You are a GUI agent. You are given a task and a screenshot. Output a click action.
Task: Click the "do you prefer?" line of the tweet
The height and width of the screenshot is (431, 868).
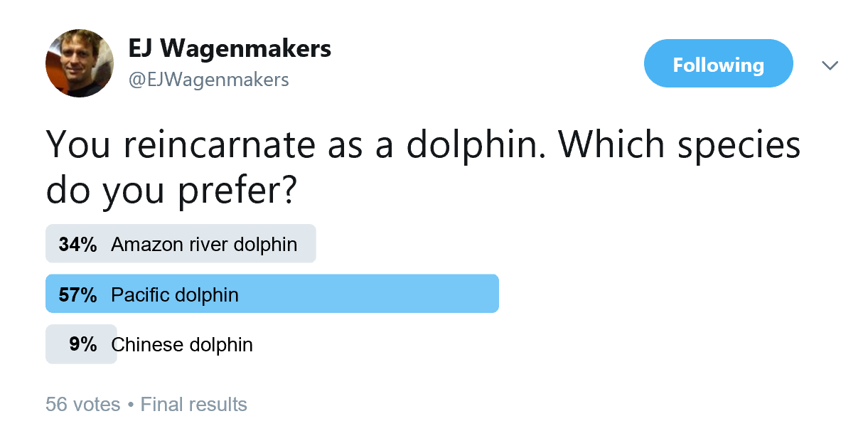click(171, 191)
